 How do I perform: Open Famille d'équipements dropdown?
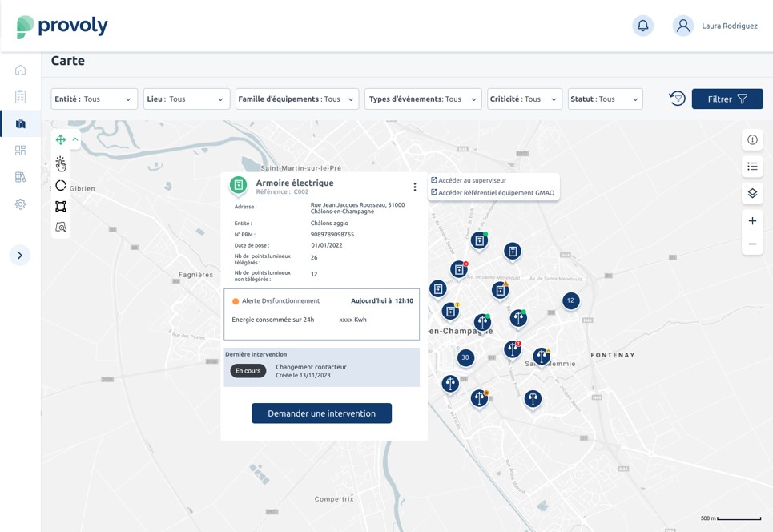click(x=296, y=99)
